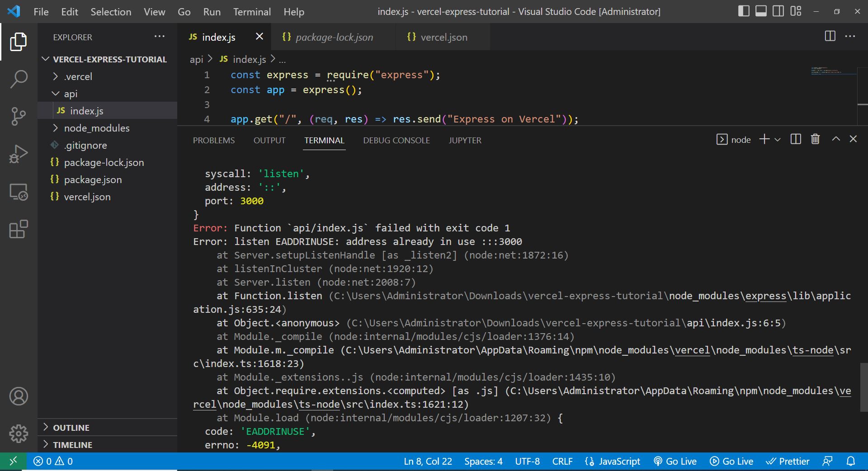The width and height of the screenshot is (868, 471).
Task: Expand the .vercel folder
Action: (x=108, y=76)
